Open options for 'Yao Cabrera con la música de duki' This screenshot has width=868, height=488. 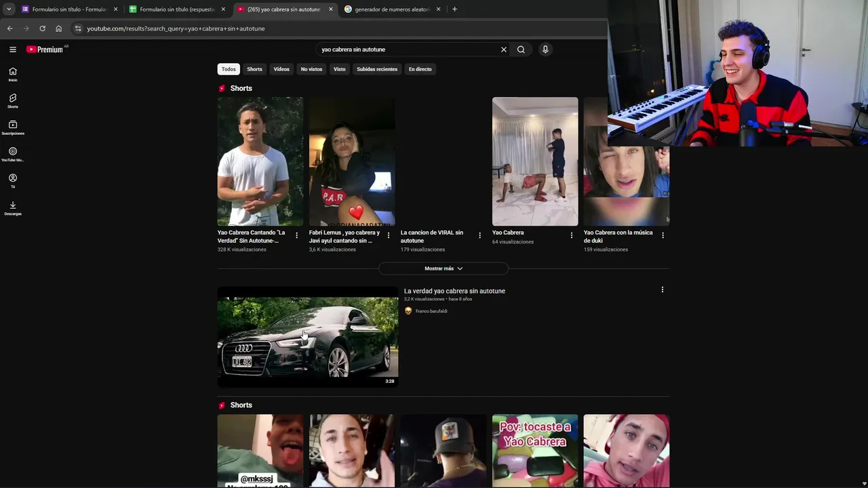tap(663, 235)
